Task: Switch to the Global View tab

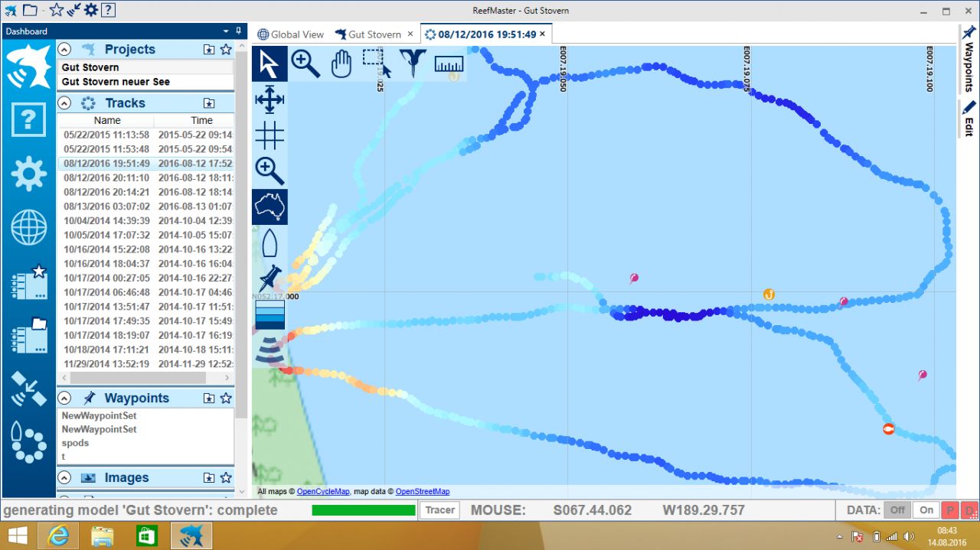Action: 291,34
